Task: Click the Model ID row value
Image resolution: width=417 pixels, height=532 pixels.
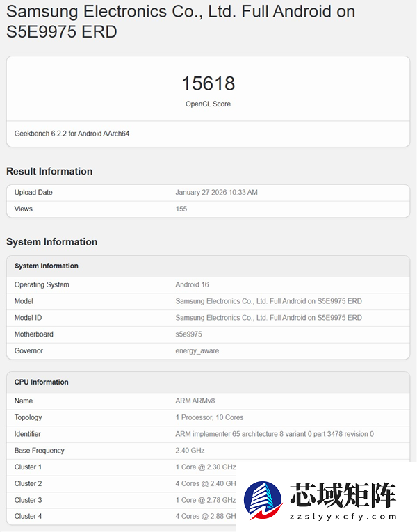Action: [268, 318]
